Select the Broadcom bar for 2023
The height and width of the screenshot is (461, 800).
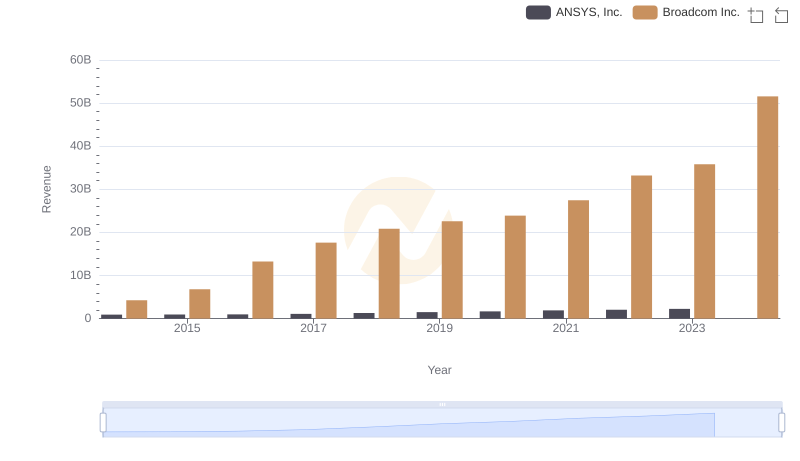point(704,241)
